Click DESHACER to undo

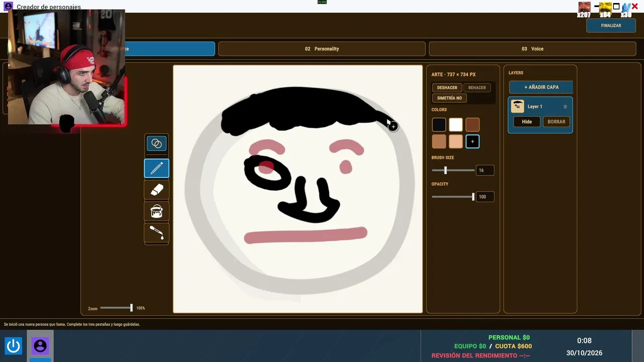pyautogui.click(x=447, y=87)
